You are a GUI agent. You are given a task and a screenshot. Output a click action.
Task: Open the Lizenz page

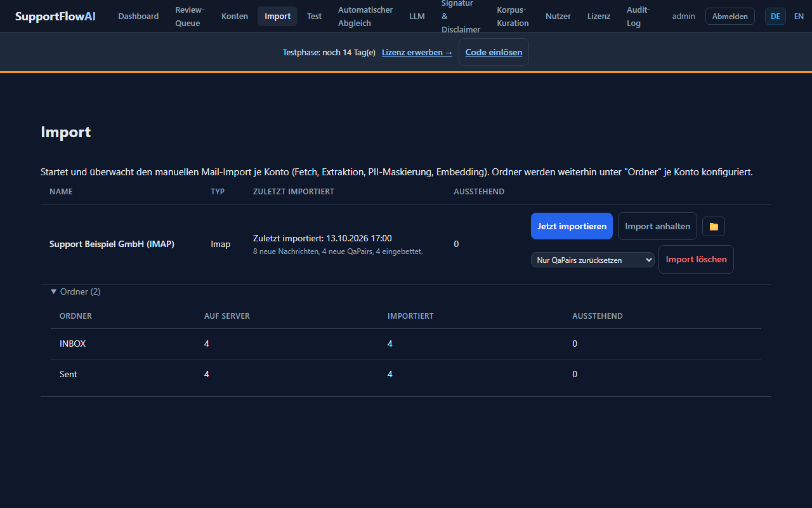point(599,16)
